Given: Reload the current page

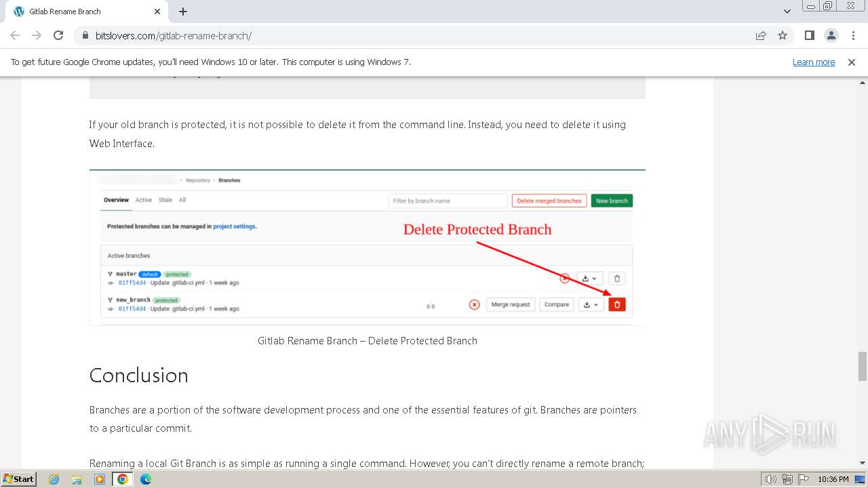Looking at the screenshot, I should [58, 35].
